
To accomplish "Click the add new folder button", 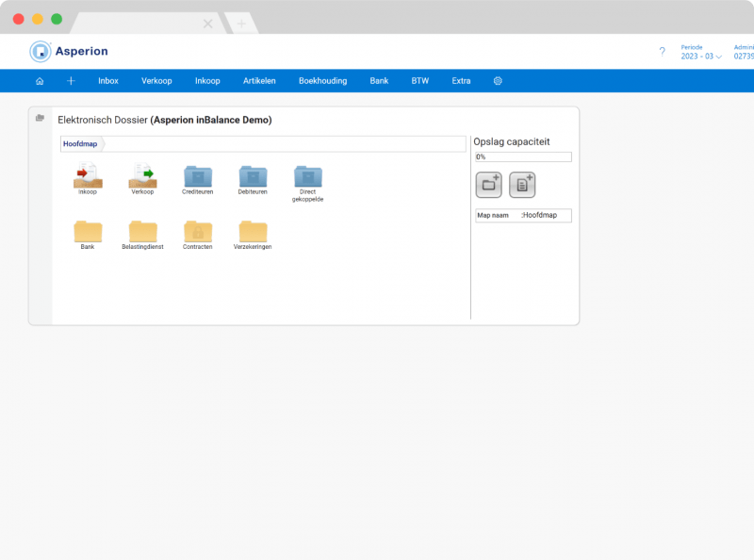I will 488,185.
